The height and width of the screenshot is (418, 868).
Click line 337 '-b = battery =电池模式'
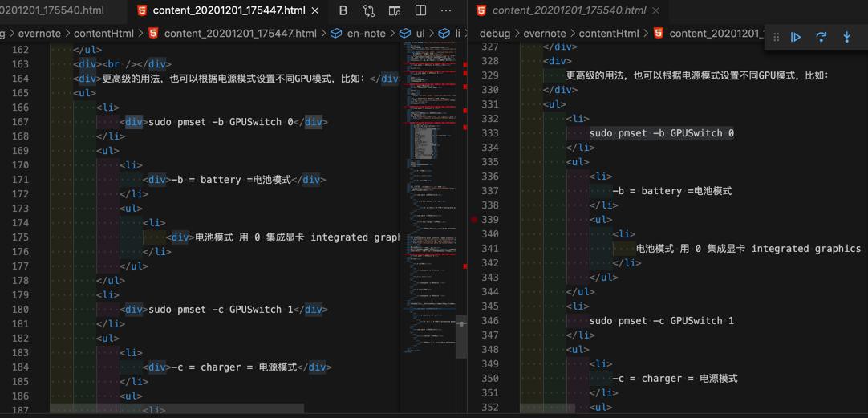coord(672,190)
